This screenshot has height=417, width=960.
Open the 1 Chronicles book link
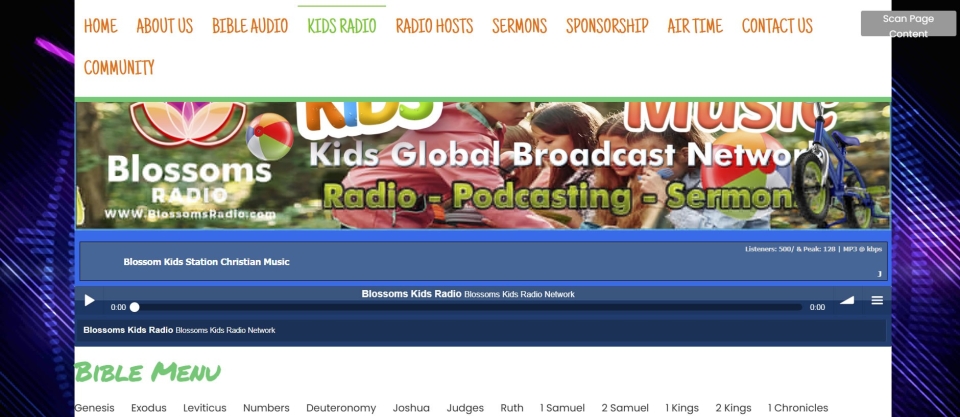point(797,408)
